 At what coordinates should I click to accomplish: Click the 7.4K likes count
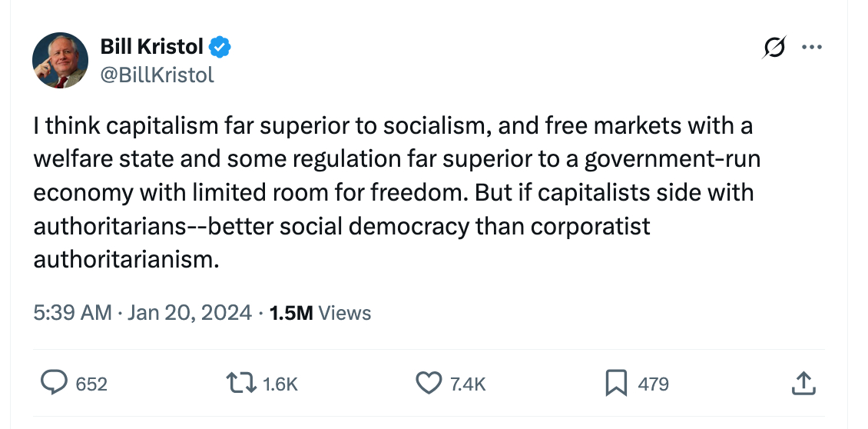468,384
